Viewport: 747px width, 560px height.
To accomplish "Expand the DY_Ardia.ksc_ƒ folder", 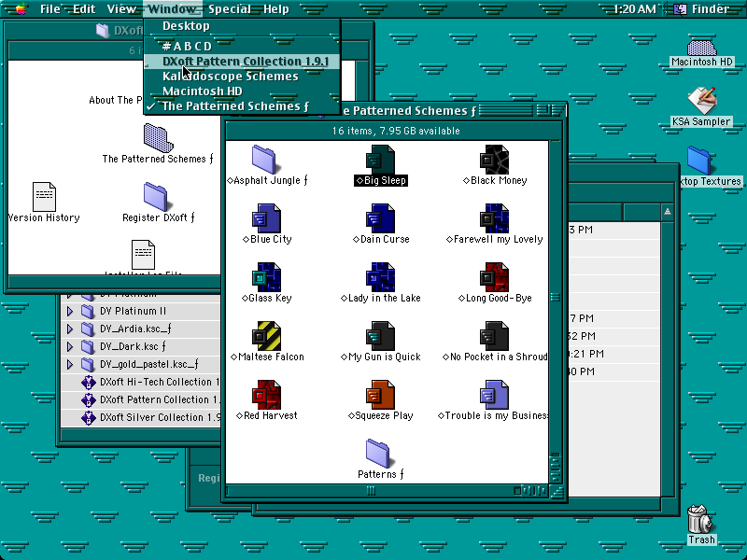I will [69, 329].
